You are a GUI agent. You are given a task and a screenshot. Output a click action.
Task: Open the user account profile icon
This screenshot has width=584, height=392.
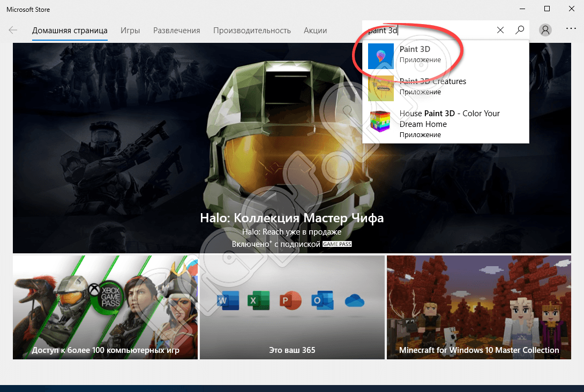click(x=545, y=30)
